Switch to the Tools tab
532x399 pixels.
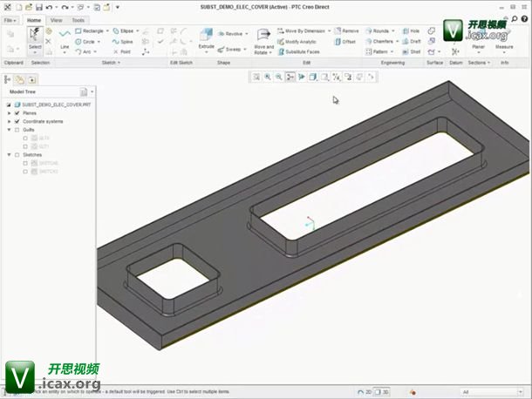[x=78, y=20]
